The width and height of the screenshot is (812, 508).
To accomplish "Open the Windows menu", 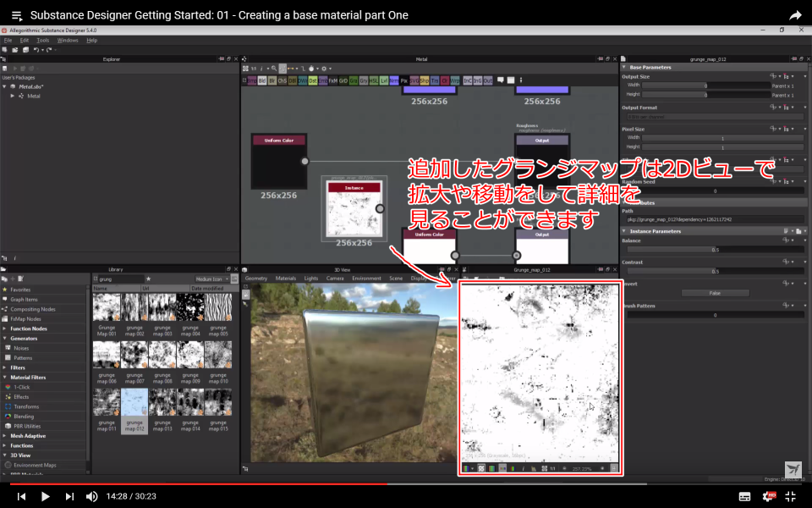I will (68, 40).
